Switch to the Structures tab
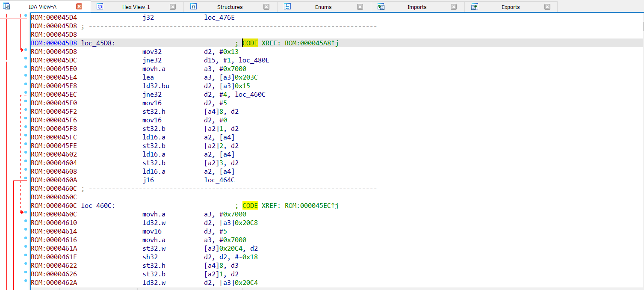 pos(230,7)
